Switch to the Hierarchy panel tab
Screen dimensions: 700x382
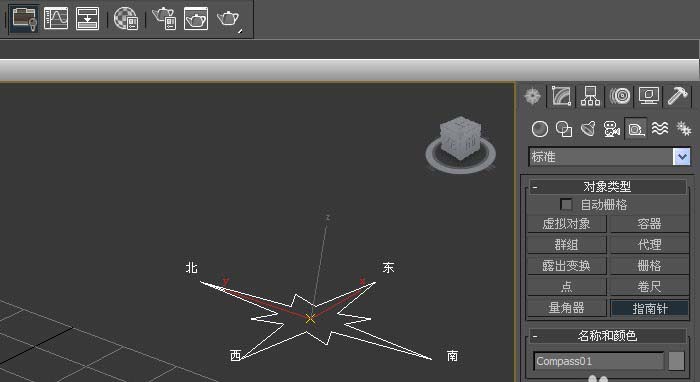[x=590, y=96]
